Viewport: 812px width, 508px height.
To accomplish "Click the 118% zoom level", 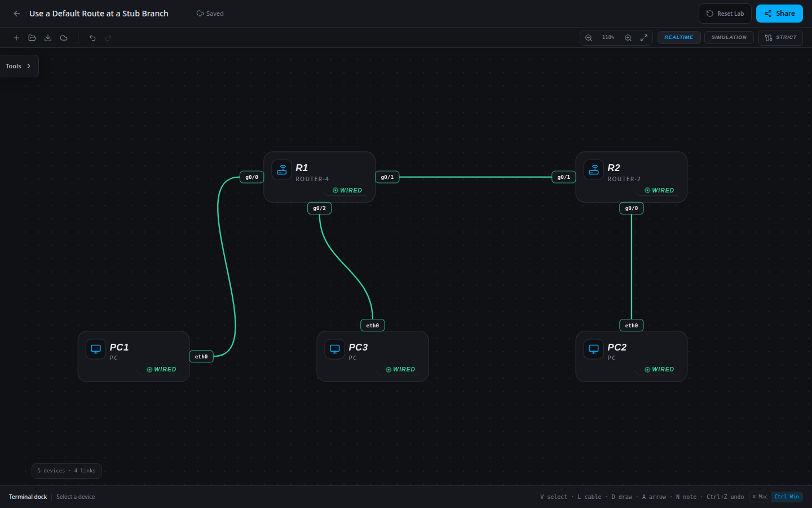I will click(x=608, y=37).
